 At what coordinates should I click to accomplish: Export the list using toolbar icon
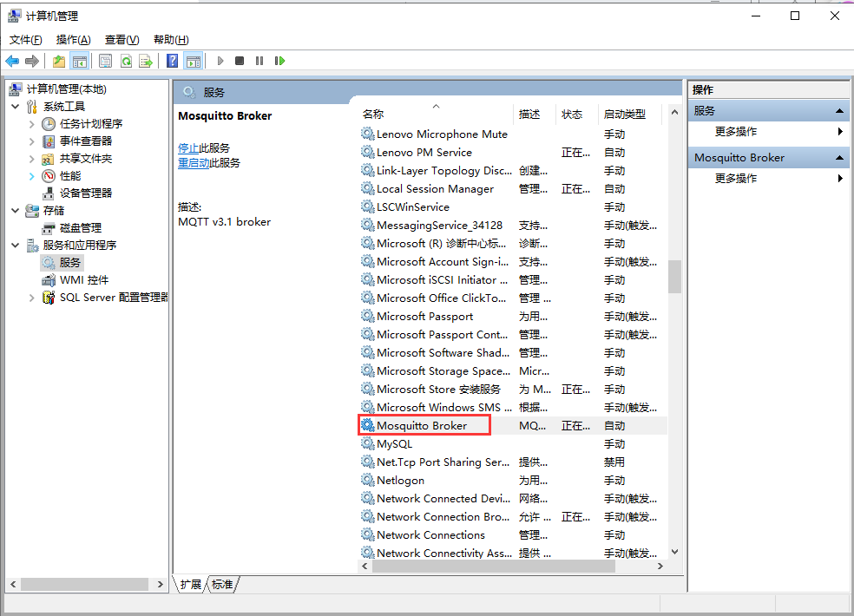point(146,61)
